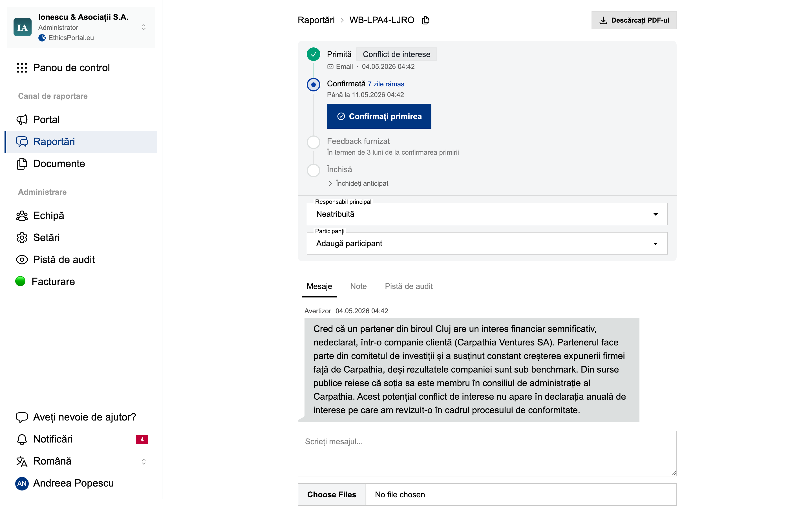This screenshot has height=508, width=812.
Task: Open the organization switcher chevrons
Action: pyautogui.click(x=144, y=27)
